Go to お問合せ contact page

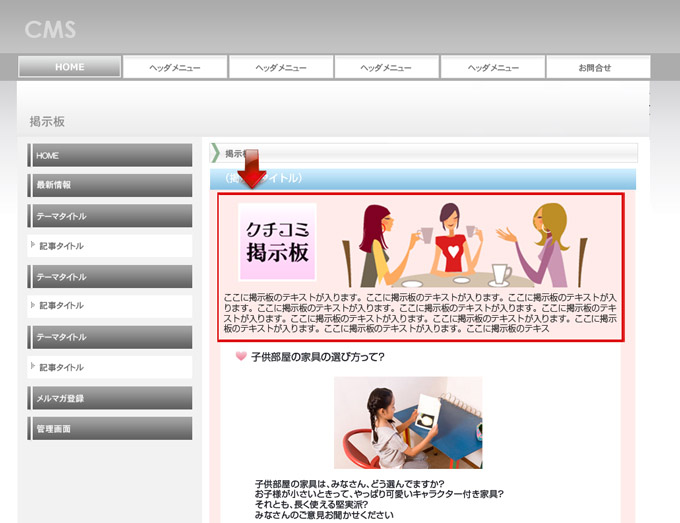598,67
